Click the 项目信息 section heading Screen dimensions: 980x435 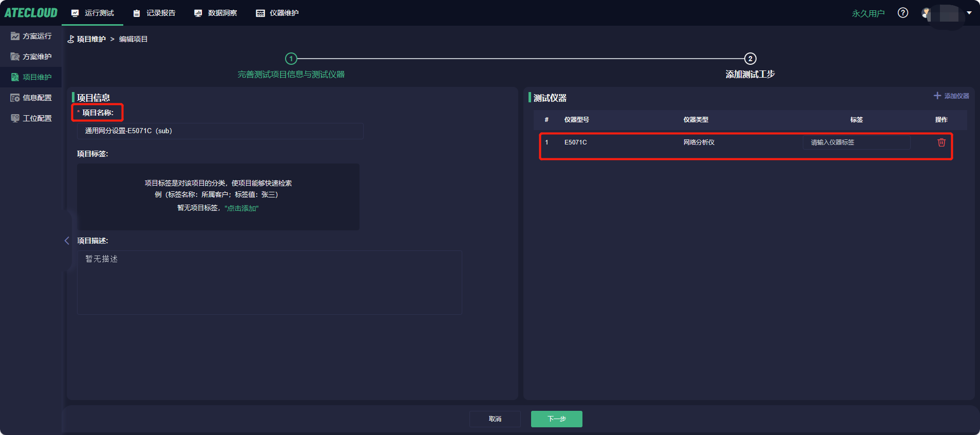tap(93, 98)
